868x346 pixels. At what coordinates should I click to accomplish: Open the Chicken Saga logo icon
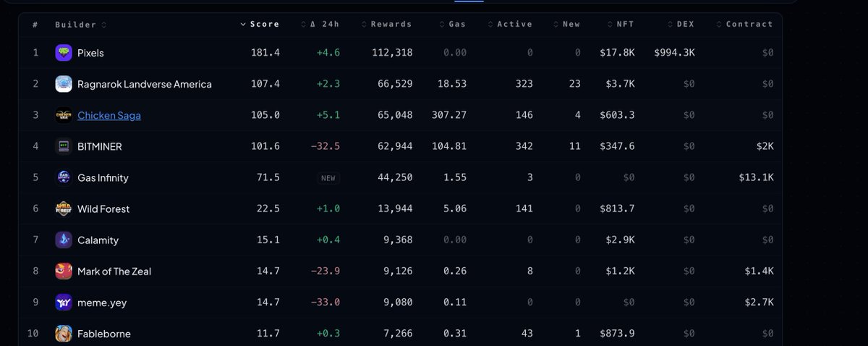point(64,115)
